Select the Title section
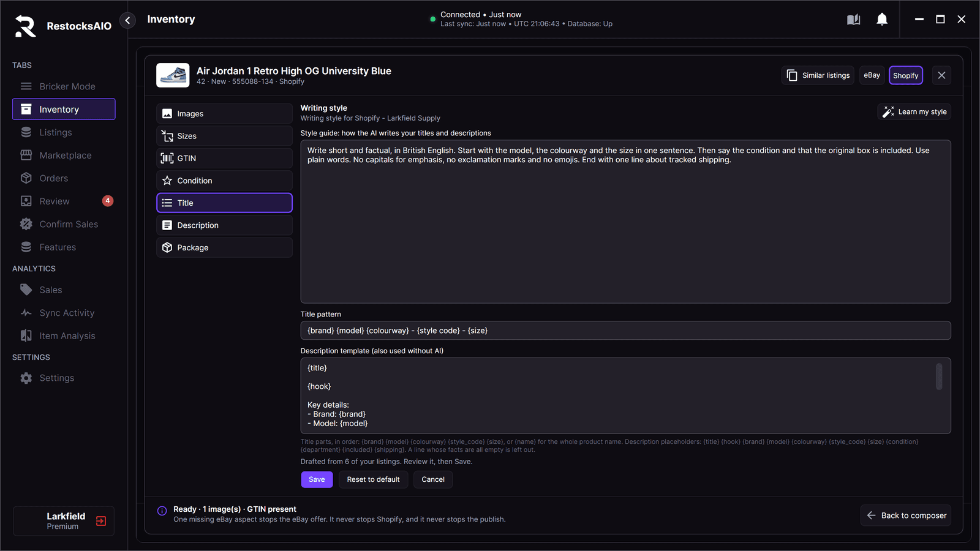Viewport: 980px width, 551px height. (224, 203)
